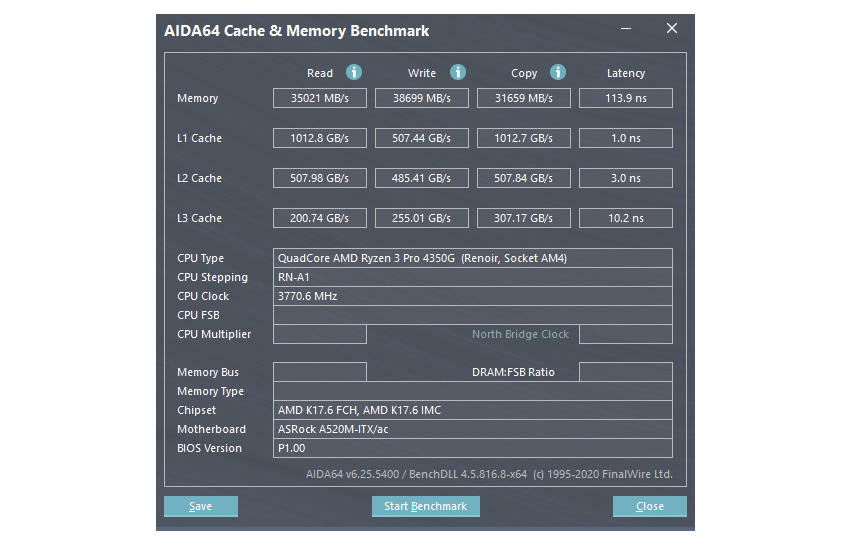Click the empty CPU FSB field
This screenshot has height=550, width=850.
(x=473, y=315)
